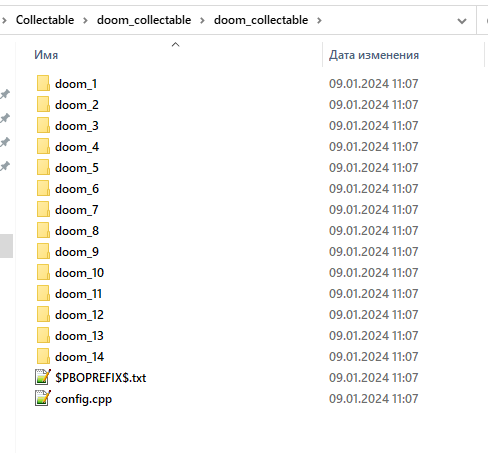Viewport: 488px width, 453px height.
Task: Click the modified date of doom_14
Action: click(374, 356)
